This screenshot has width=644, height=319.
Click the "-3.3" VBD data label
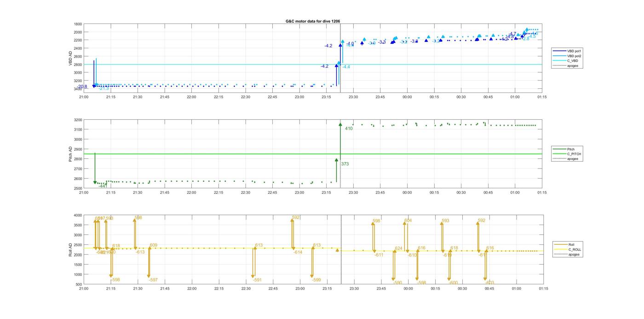point(382,42)
